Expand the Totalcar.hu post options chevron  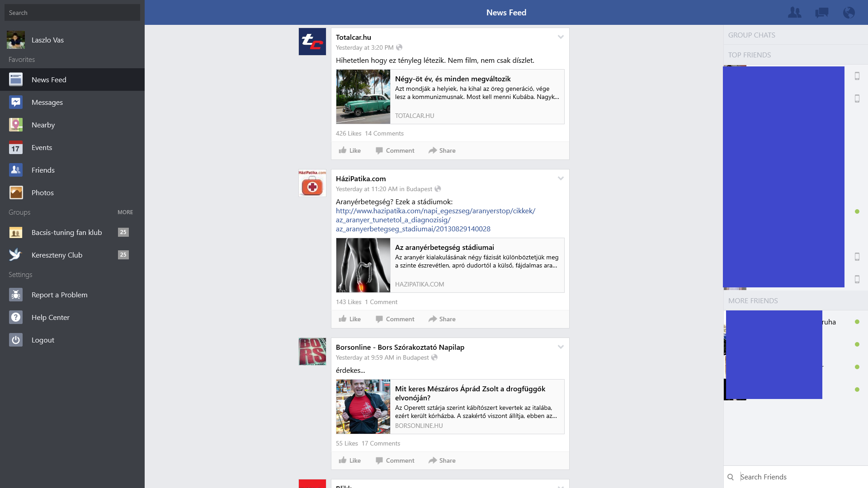(x=561, y=37)
